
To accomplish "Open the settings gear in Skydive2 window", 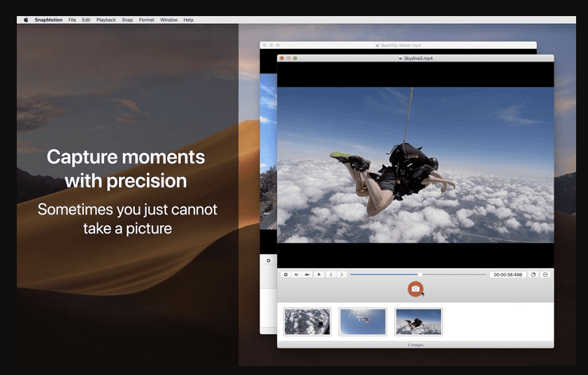I will point(286,275).
